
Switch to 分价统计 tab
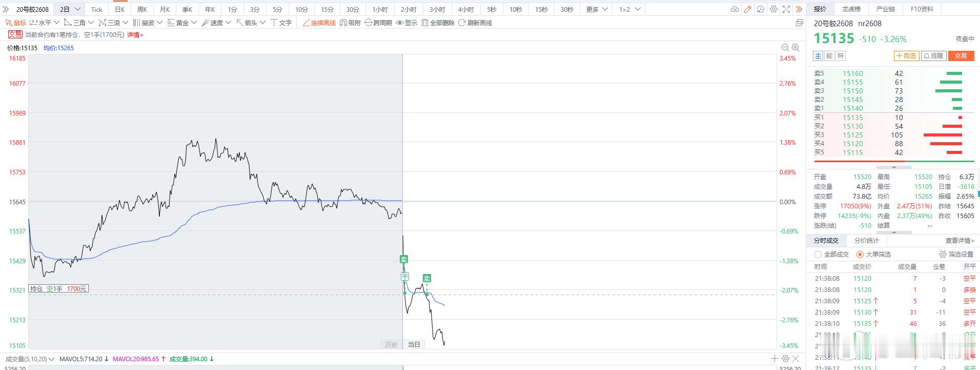866,240
